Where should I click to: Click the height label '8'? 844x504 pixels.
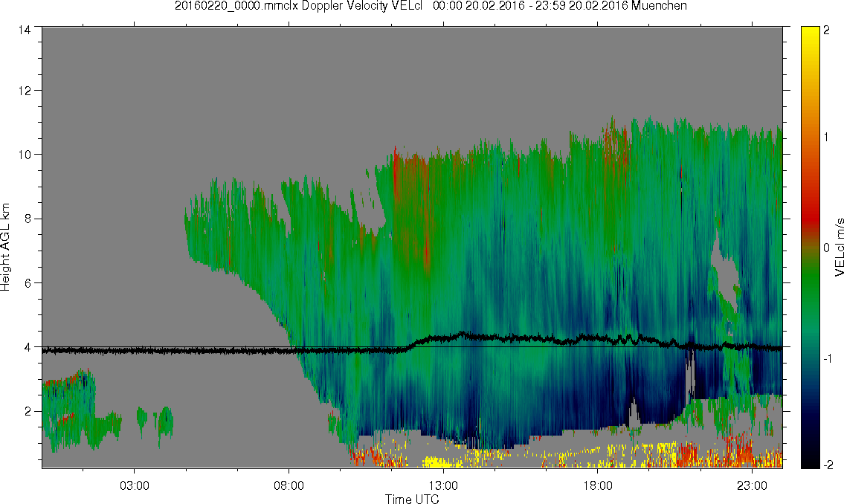[x=28, y=219]
